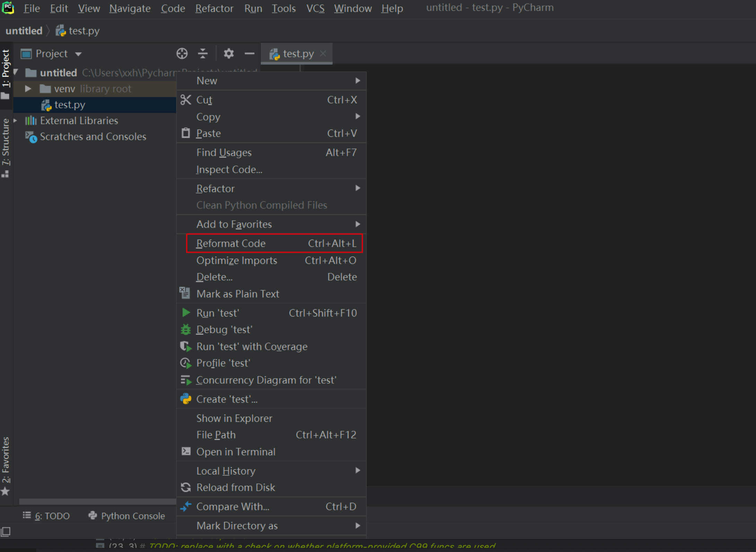Expand the Local History submenu arrow
This screenshot has height=552, width=756.
(x=358, y=470)
